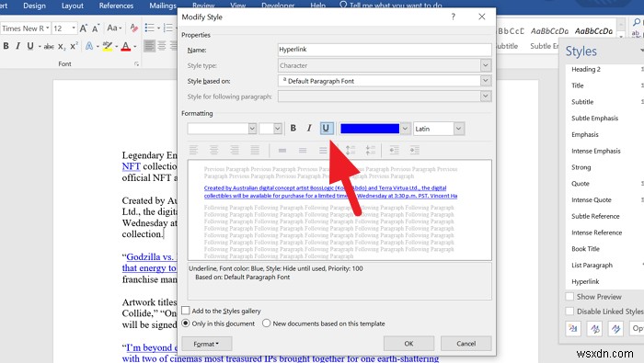This screenshot has height=363, width=644.
Task: Enable Disable Linked Styles checkbox
Action: point(569,312)
